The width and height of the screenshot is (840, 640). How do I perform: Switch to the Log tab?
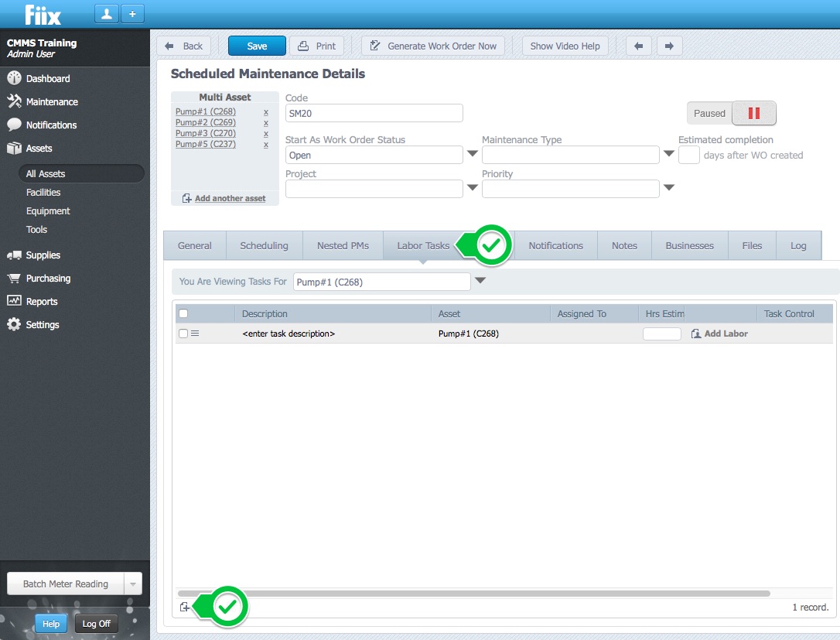tap(798, 245)
